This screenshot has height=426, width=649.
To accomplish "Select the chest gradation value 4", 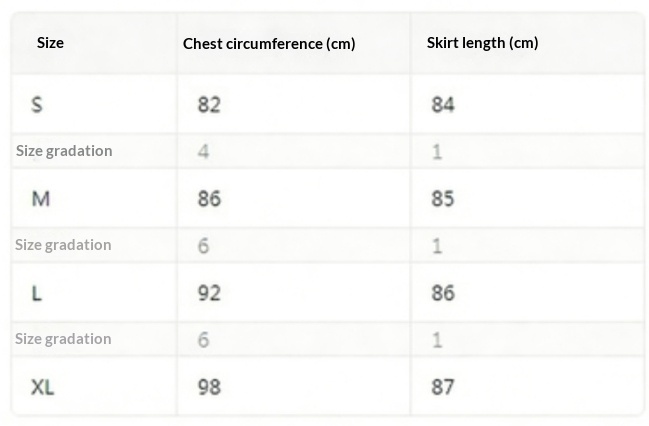I will tap(204, 151).
